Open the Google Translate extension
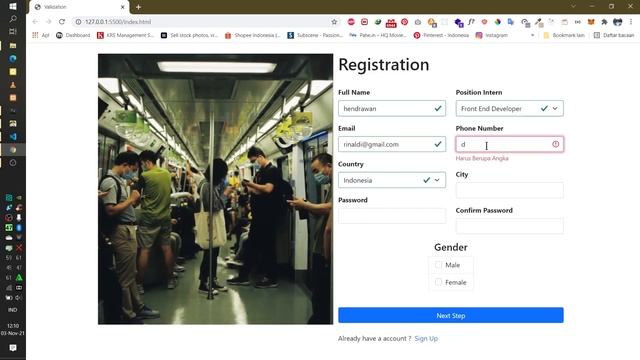The height and width of the screenshot is (360, 640). tap(511, 22)
